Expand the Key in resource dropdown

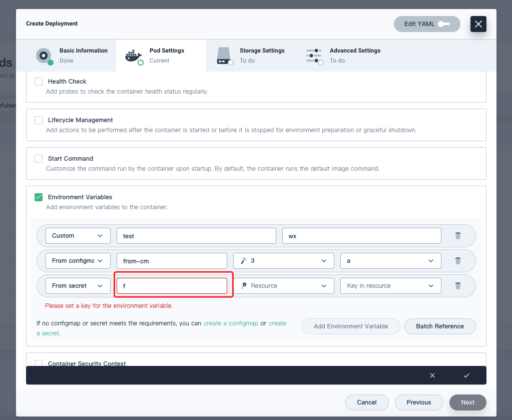(390, 285)
